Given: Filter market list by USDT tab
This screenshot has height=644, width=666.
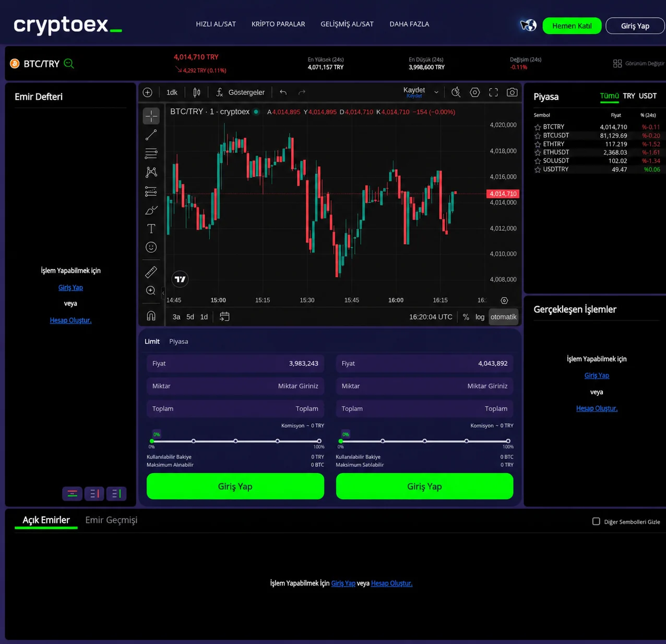Looking at the screenshot, I should pos(648,96).
